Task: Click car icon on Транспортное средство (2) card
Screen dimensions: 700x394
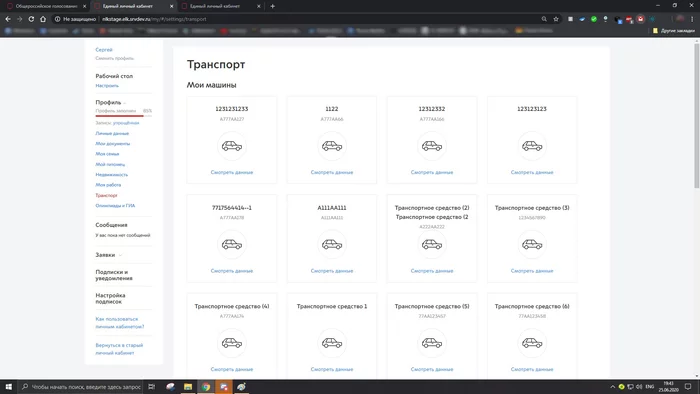Action: [432, 245]
